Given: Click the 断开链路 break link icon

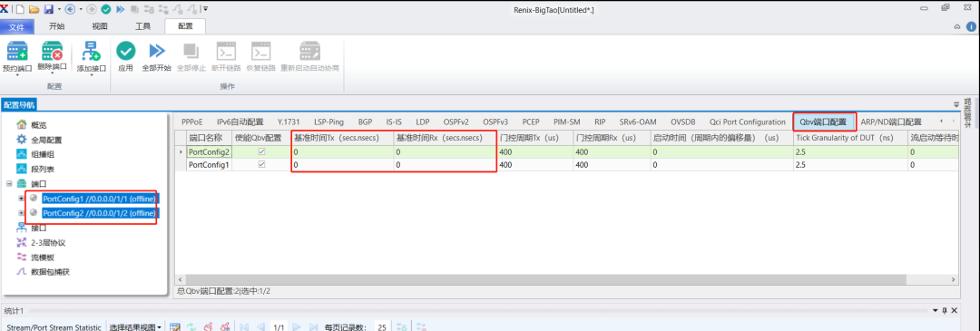Looking at the screenshot, I should pos(226,51).
